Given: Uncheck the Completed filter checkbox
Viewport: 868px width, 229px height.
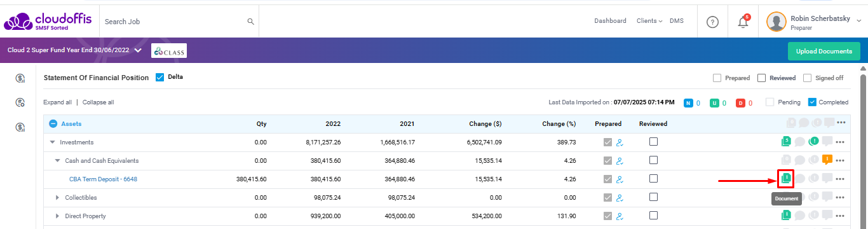Looking at the screenshot, I should pos(812,102).
